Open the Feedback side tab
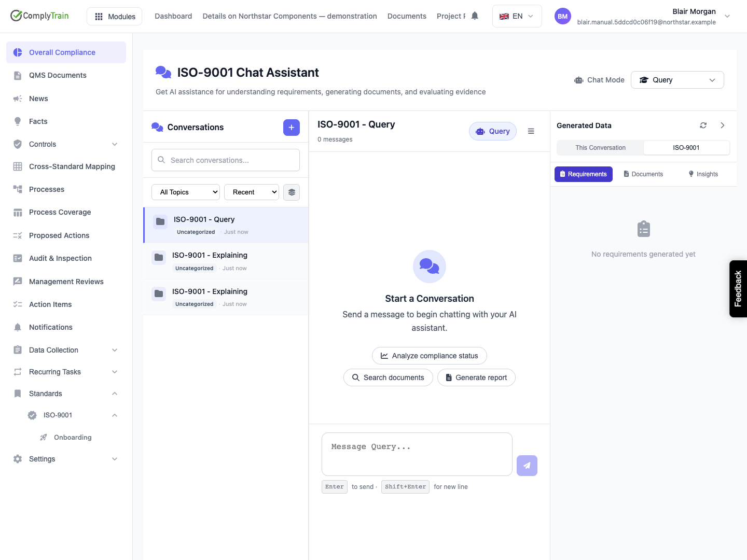Viewport: 747px width, 560px height. tap(738, 289)
